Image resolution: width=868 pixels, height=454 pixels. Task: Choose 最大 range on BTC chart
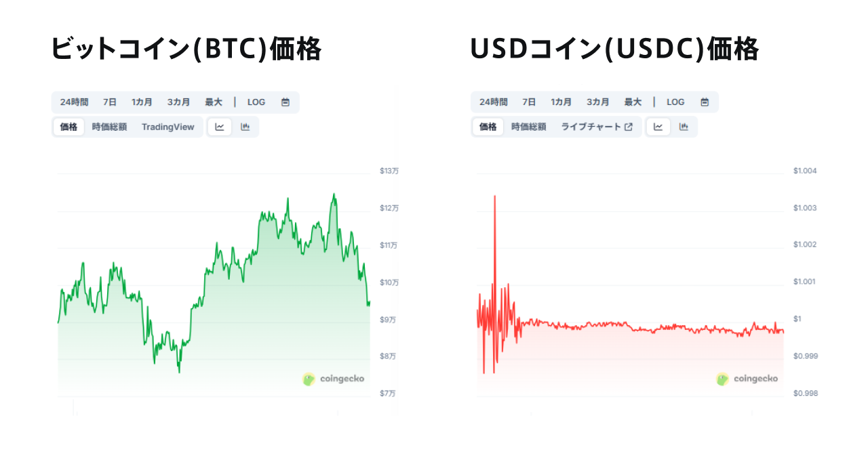[x=214, y=102]
